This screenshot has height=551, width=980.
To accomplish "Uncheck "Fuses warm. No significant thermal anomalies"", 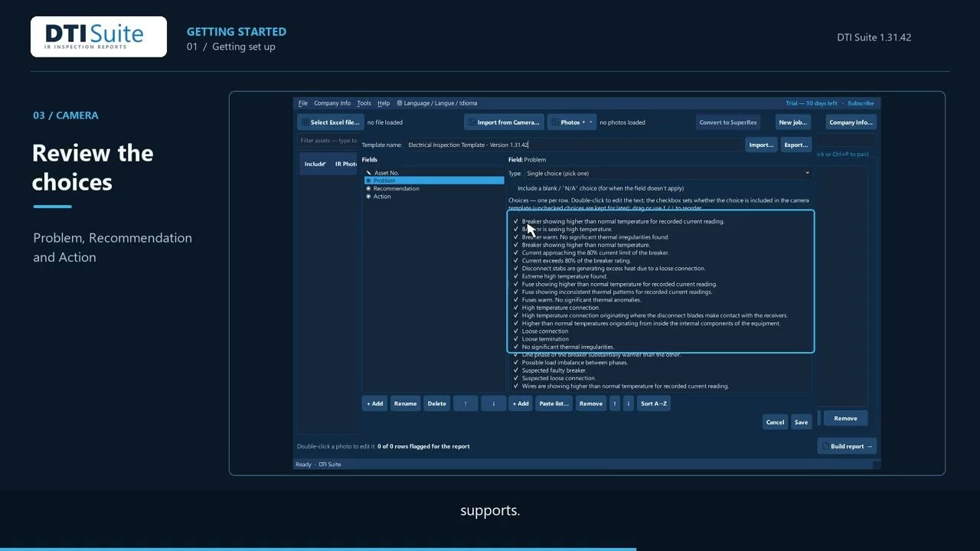I will (516, 300).
